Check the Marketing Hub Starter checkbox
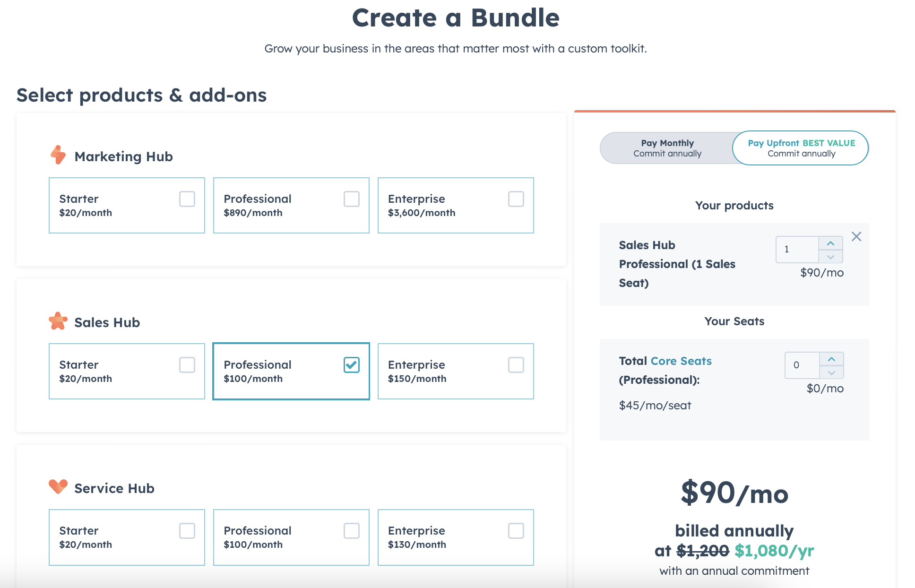 click(187, 199)
